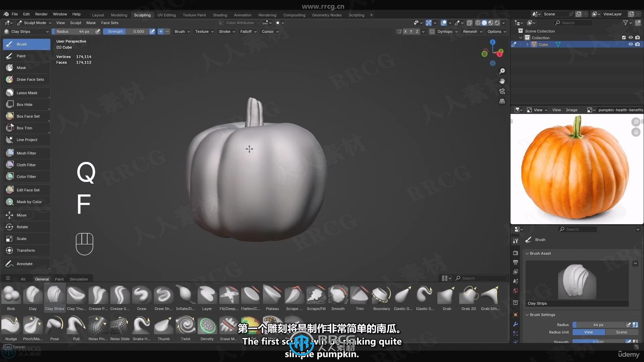This screenshot has width=644, height=362.
Task: Toggle Cube visibility eye in outliner
Action: tap(631, 44)
